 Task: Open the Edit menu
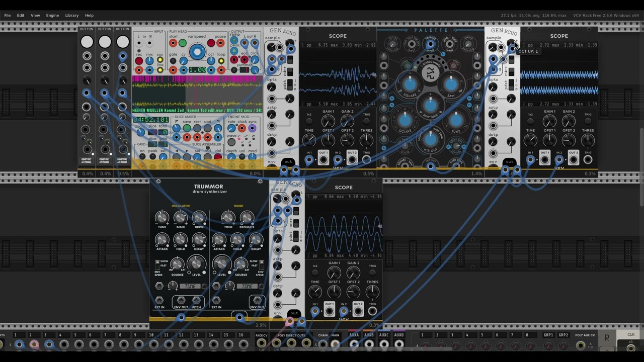pyautogui.click(x=21, y=16)
